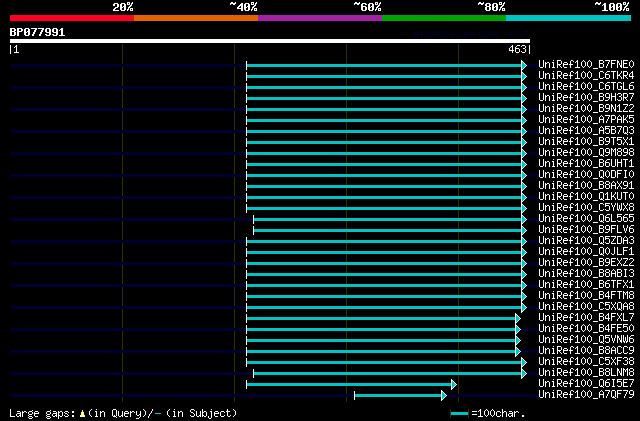640x421 pixels.
Task: Select the UniRef100_Q5VNW6 label
Action: point(586,340)
